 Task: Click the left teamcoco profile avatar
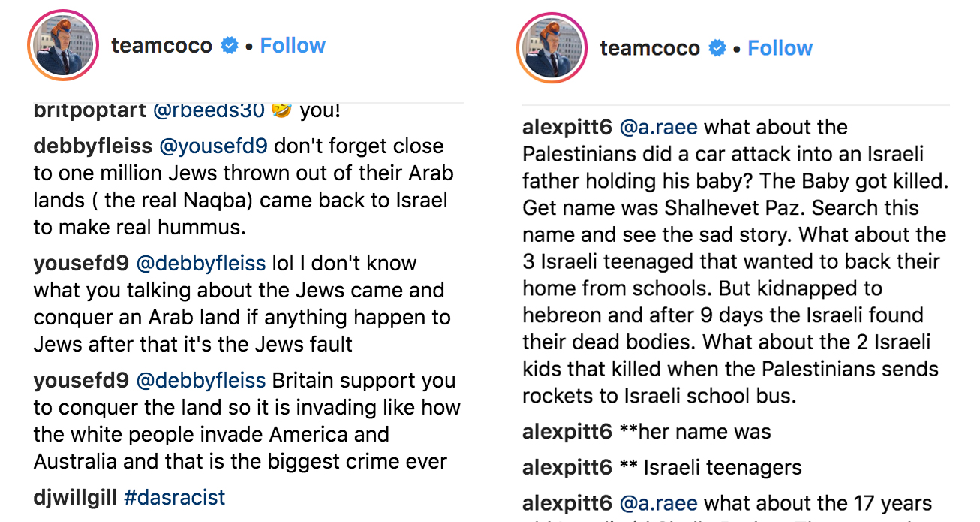point(63,46)
